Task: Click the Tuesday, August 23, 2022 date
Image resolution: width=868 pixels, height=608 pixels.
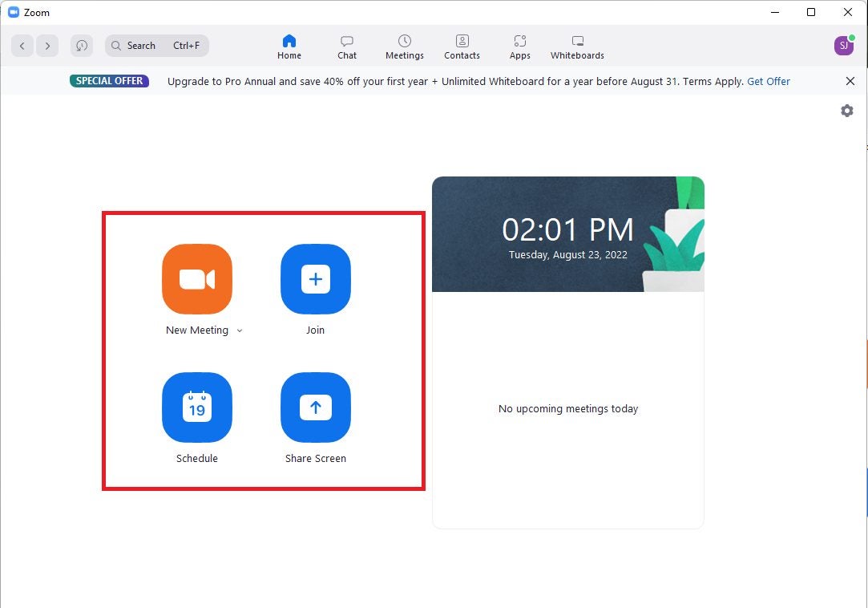Action: click(x=568, y=255)
